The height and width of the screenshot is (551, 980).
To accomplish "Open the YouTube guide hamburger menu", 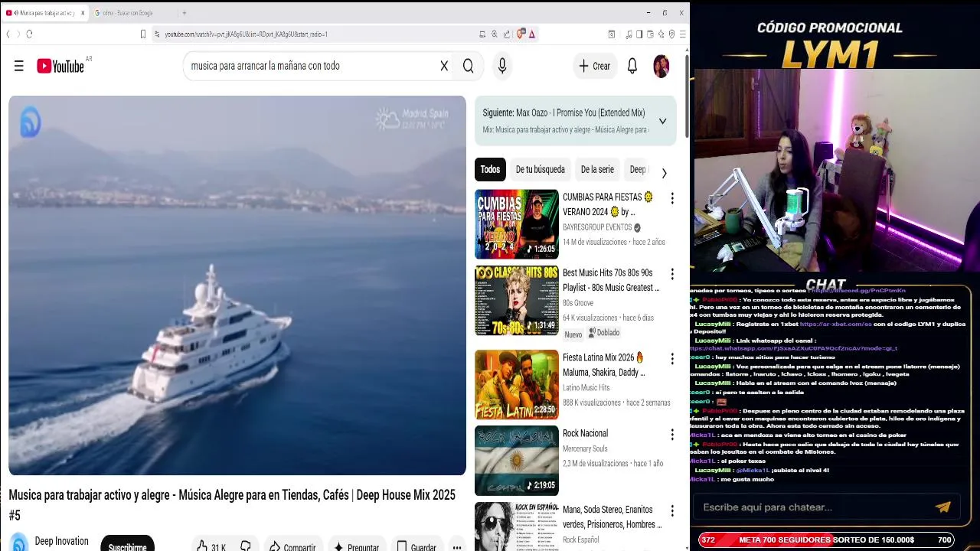I will tap(18, 66).
